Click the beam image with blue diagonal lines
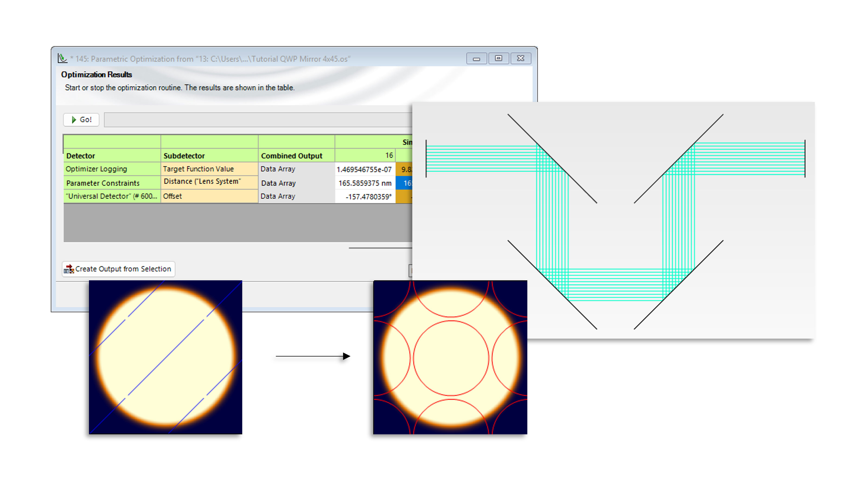The height and width of the screenshot is (488, 868). [165, 357]
